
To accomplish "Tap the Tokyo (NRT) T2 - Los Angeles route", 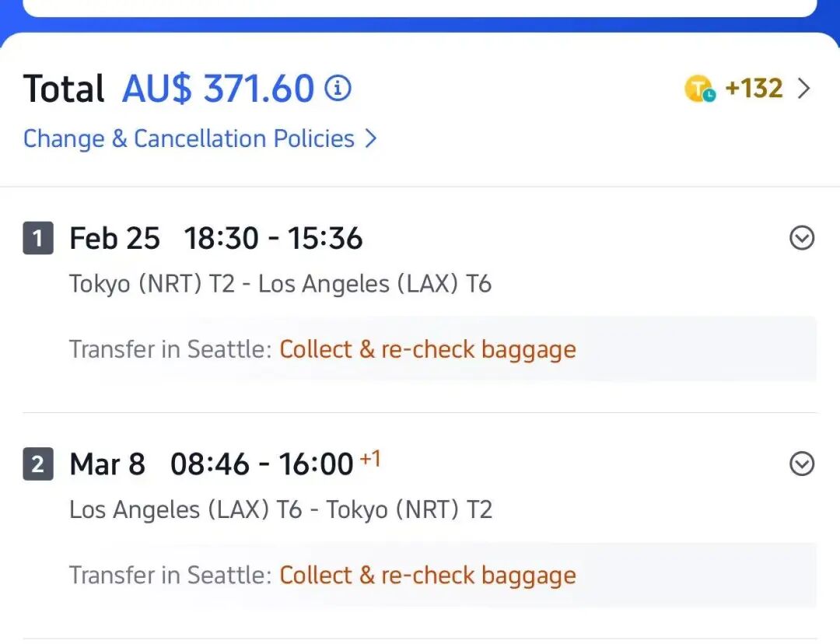I will pyautogui.click(x=280, y=284).
